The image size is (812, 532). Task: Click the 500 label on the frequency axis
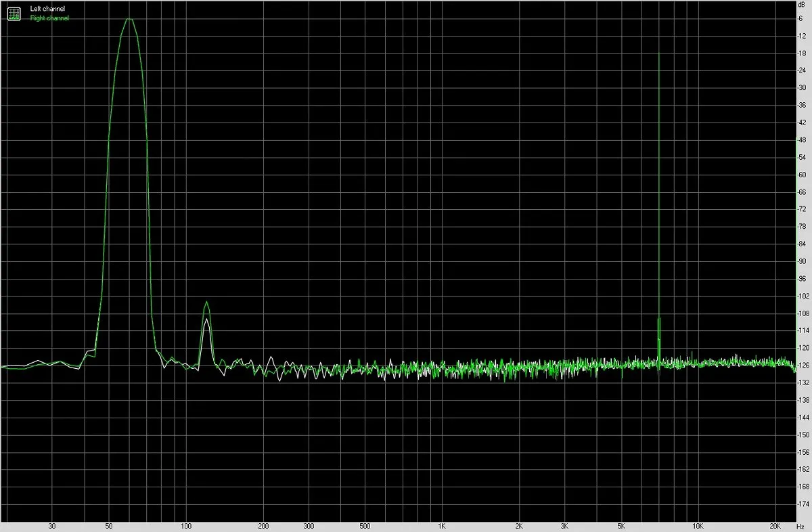[x=365, y=525]
